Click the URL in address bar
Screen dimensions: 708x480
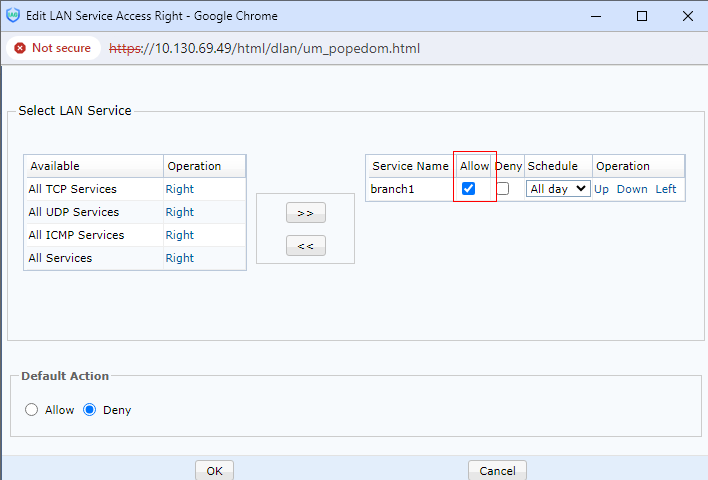[x=265, y=48]
